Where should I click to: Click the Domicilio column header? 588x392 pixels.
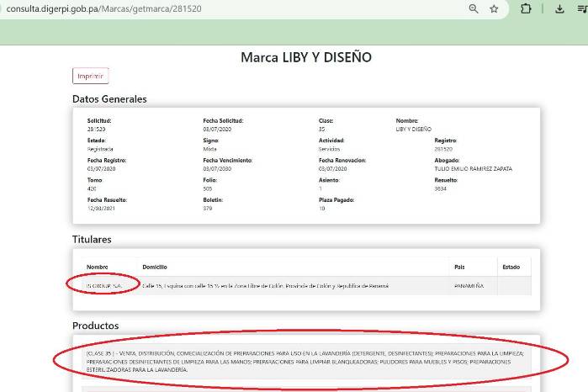click(155, 268)
